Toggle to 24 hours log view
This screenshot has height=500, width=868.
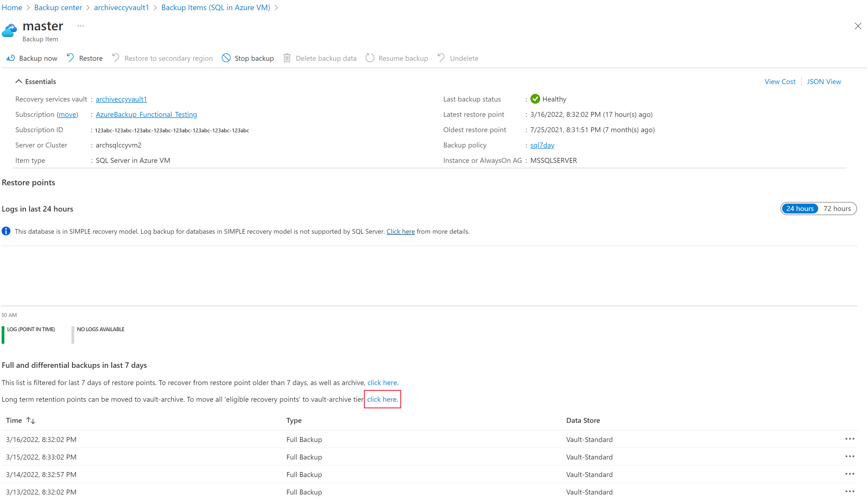point(800,209)
